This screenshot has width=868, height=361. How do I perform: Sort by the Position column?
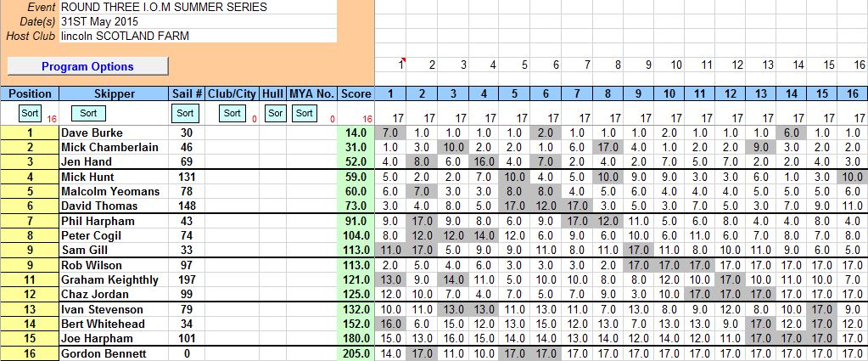pyautogui.click(x=30, y=113)
